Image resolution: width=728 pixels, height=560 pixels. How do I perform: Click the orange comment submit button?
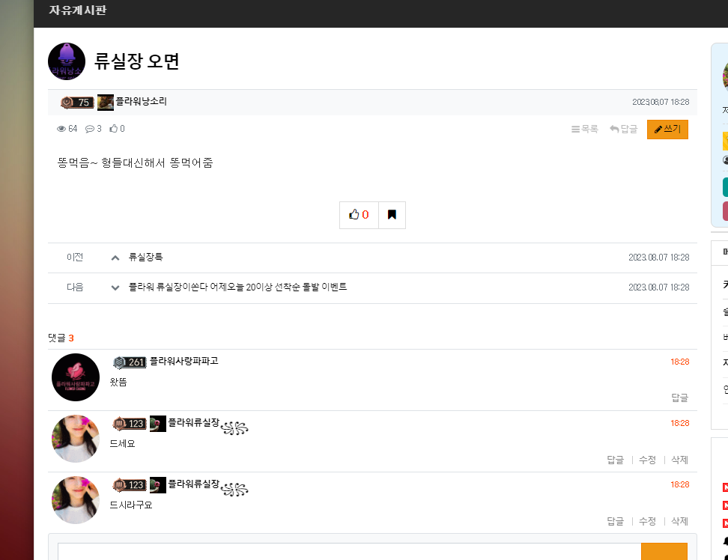[x=664, y=552]
